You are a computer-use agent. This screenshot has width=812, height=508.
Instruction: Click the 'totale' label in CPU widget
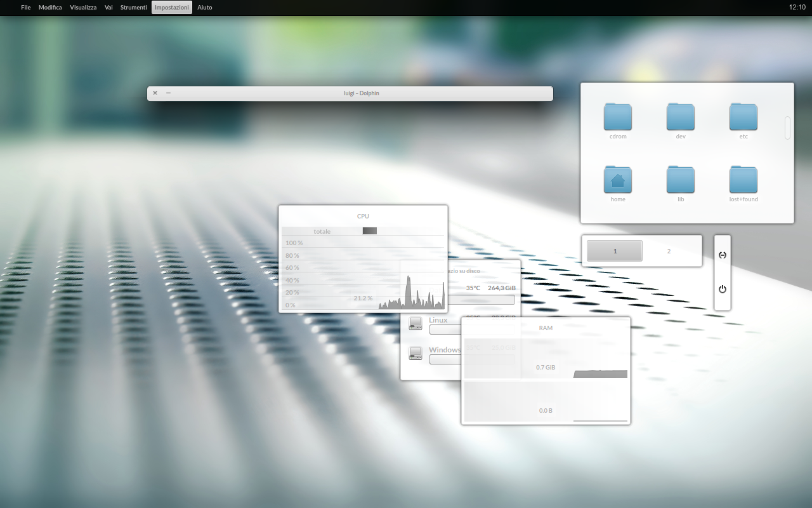pyautogui.click(x=322, y=231)
